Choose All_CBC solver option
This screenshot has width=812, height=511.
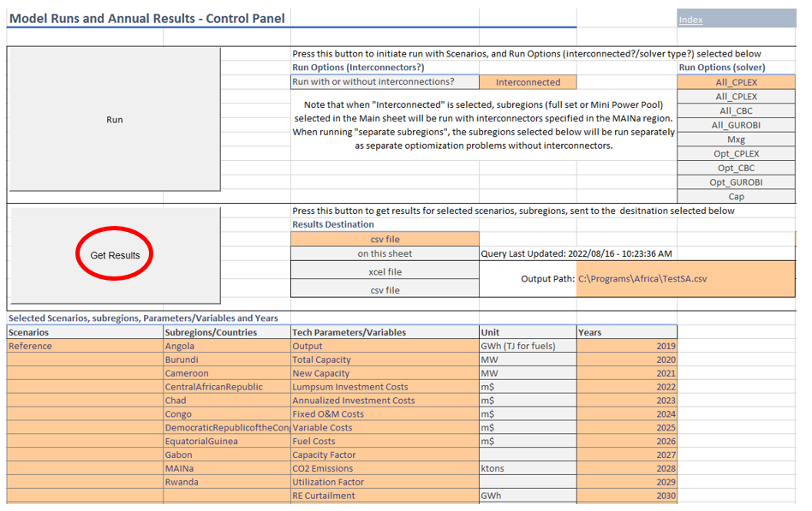click(x=736, y=110)
